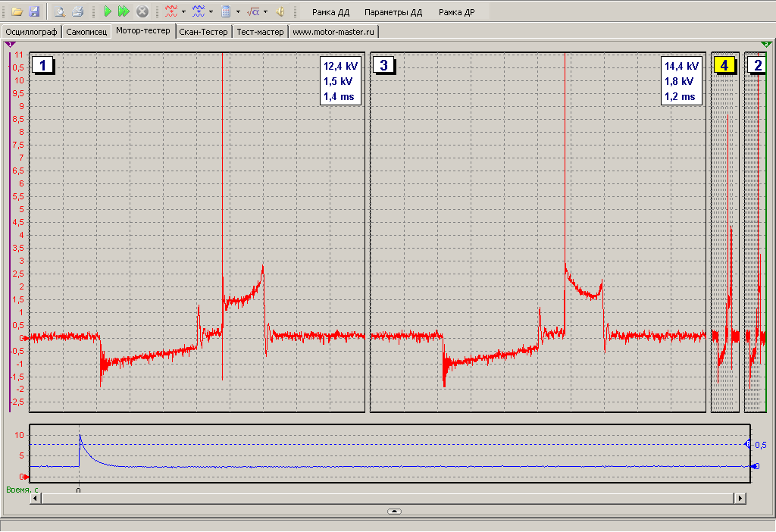Open print preview icon

(x=60, y=11)
